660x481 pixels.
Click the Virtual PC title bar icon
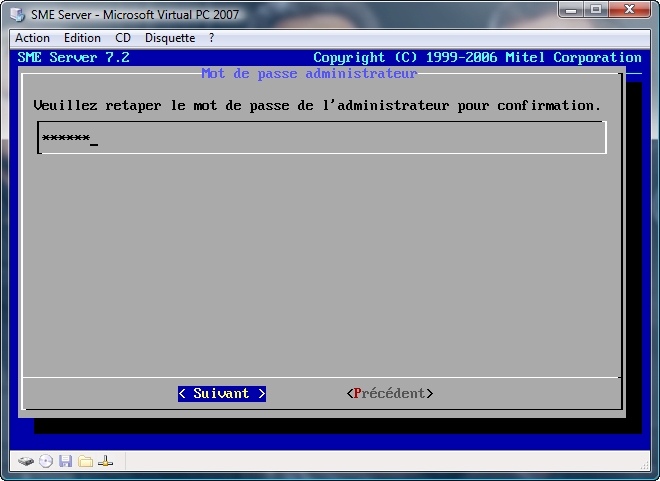pyautogui.click(x=18, y=15)
